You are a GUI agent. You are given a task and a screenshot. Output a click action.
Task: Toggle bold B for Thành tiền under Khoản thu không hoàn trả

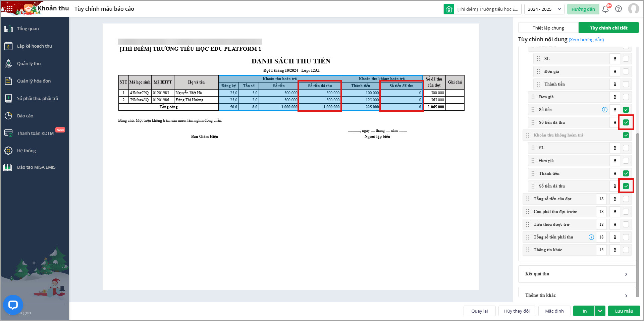pyautogui.click(x=615, y=173)
